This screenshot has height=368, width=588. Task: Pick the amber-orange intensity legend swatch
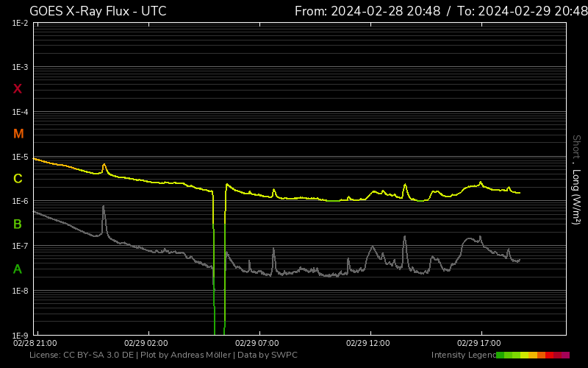point(533,355)
